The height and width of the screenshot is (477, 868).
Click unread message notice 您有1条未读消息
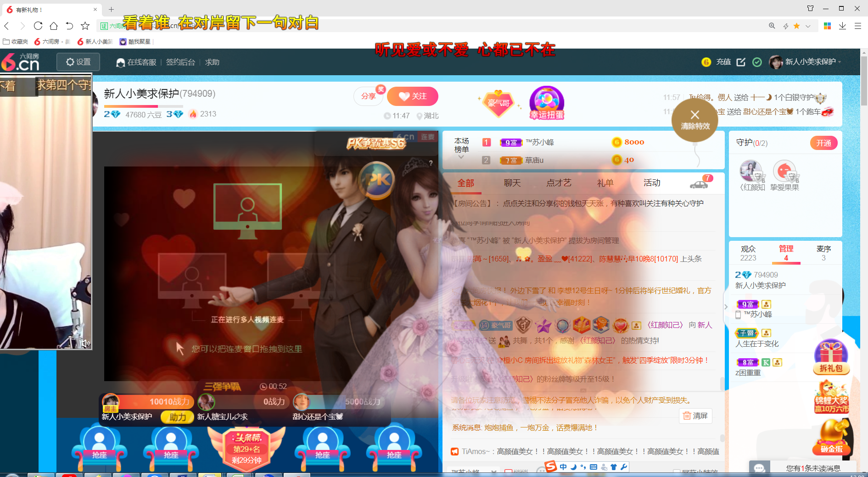(x=813, y=468)
